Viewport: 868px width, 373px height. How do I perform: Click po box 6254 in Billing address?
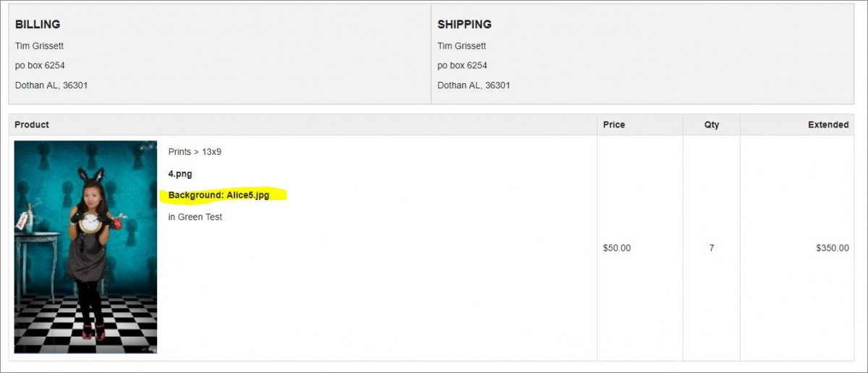[x=41, y=66]
